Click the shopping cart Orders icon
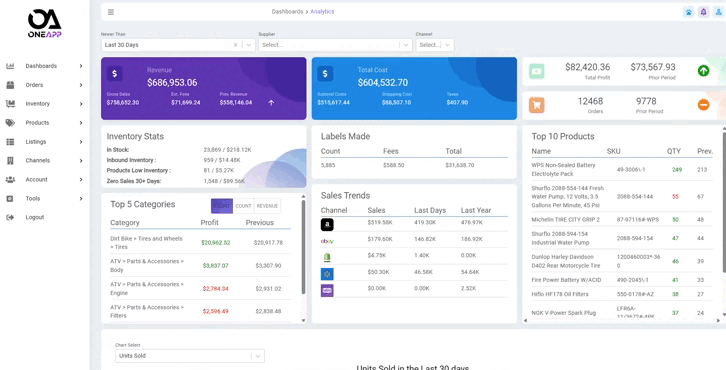 pyautogui.click(x=537, y=105)
